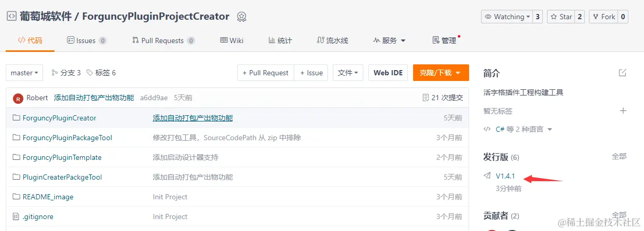
Task: Go to the 统计 tab
Action: coord(280,40)
